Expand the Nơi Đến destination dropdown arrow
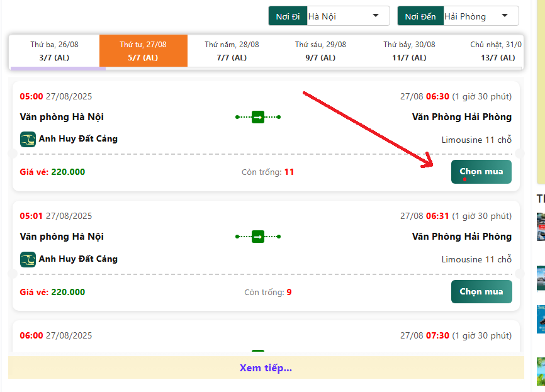The width and height of the screenshot is (545, 392). [x=505, y=16]
